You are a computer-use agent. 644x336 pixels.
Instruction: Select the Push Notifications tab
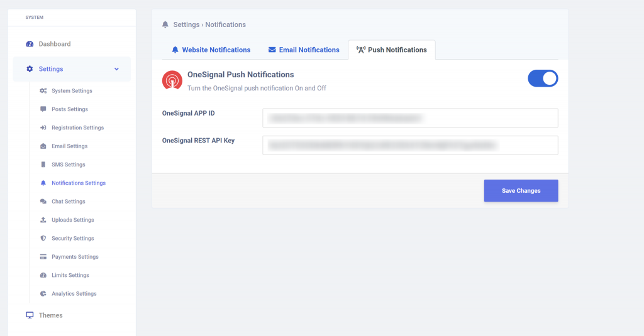pyautogui.click(x=392, y=50)
